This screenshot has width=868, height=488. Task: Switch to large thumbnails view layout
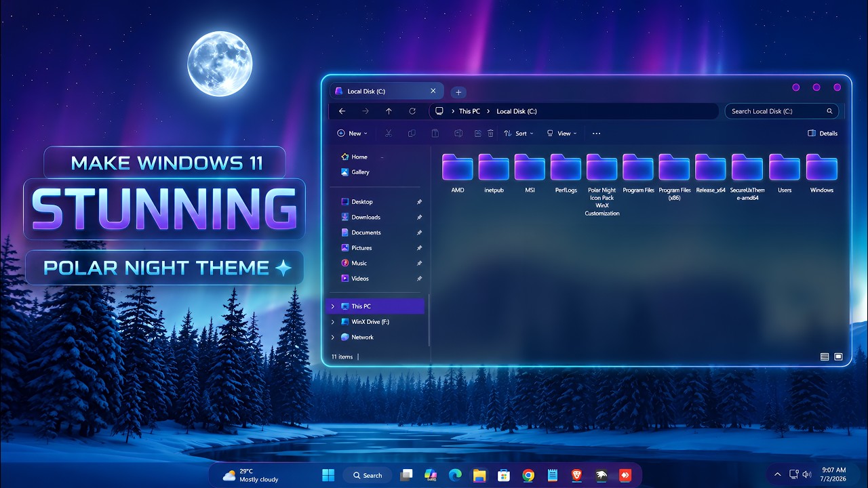pyautogui.click(x=838, y=357)
